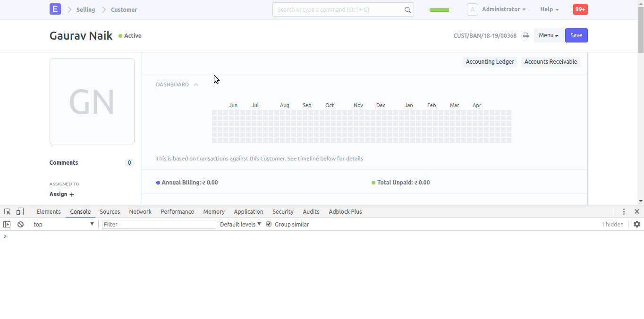644x319 pixels.
Task: Click the ERPNext logo icon
Action: pos(55,9)
